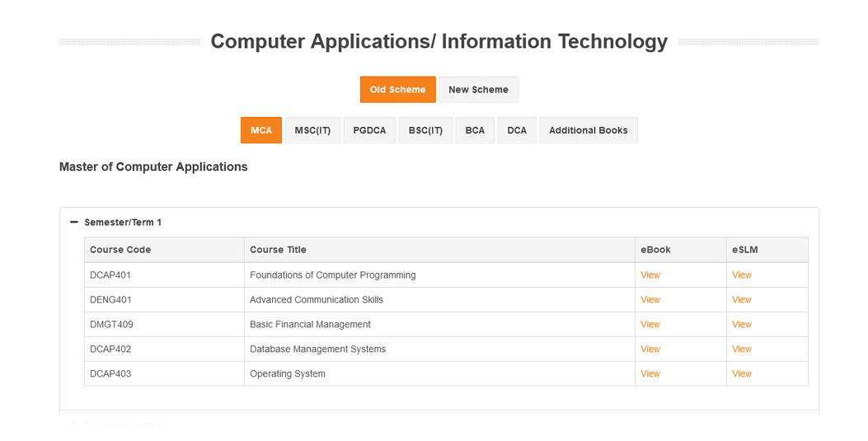Select the PGDCA tab

369,130
